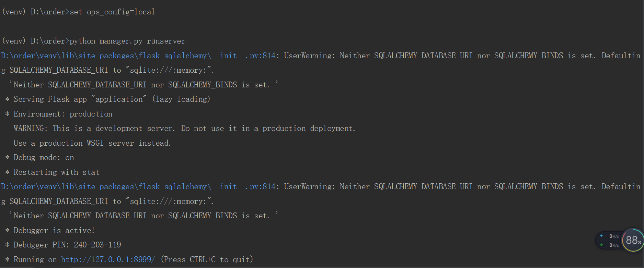Click the download 0K/s speed readout
The height and width of the screenshot is (268, 644).
(x=614, y=245)
